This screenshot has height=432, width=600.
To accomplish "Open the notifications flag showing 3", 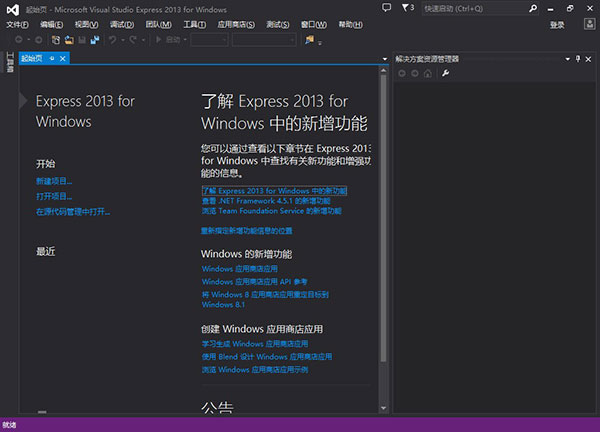I will [408, 8].
